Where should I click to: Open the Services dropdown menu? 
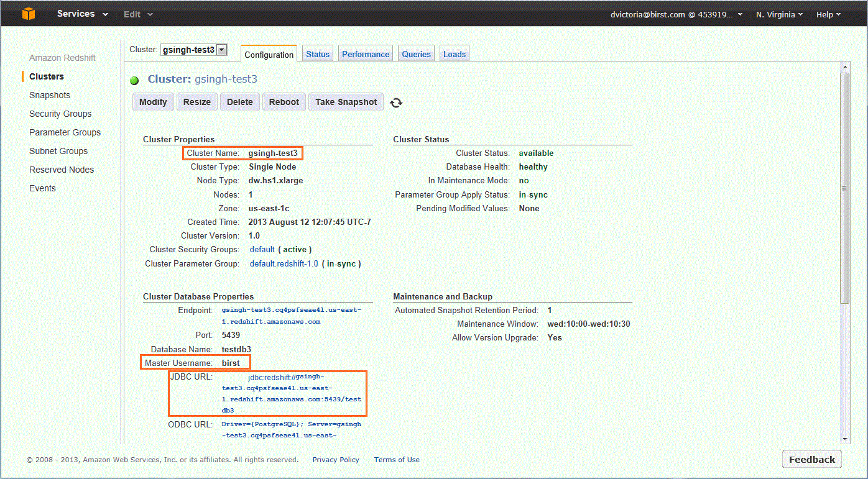tap(82, 14)
